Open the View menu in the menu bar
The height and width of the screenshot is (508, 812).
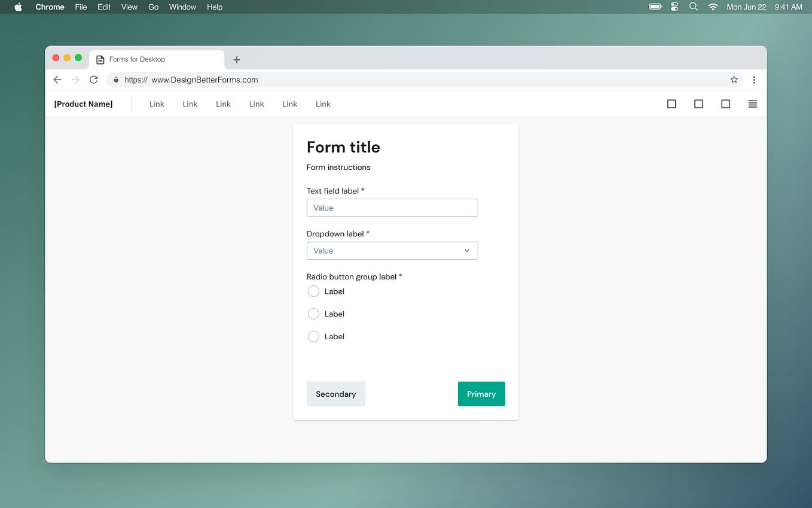click(x=129, y=7)
